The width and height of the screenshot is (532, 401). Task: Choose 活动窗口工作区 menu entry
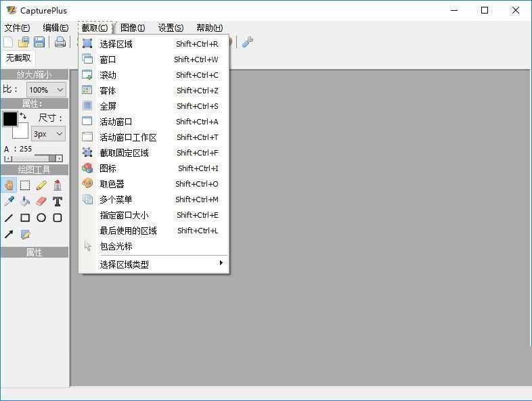click(x=154, y=137)
